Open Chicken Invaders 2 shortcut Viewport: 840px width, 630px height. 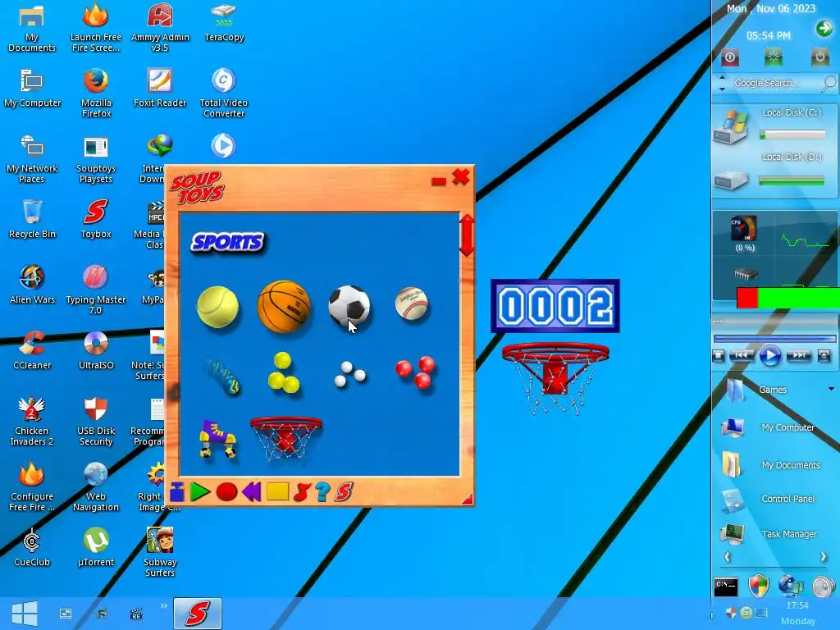(32, 421)
